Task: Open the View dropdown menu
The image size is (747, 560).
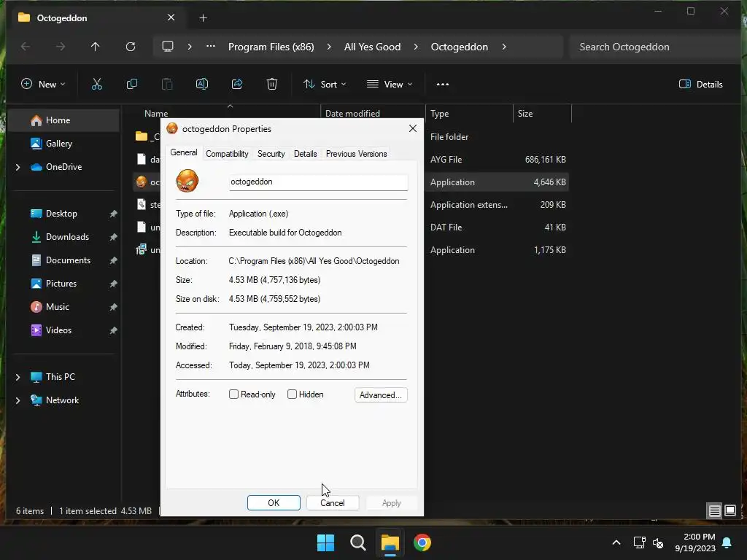Action: [390, 85]
